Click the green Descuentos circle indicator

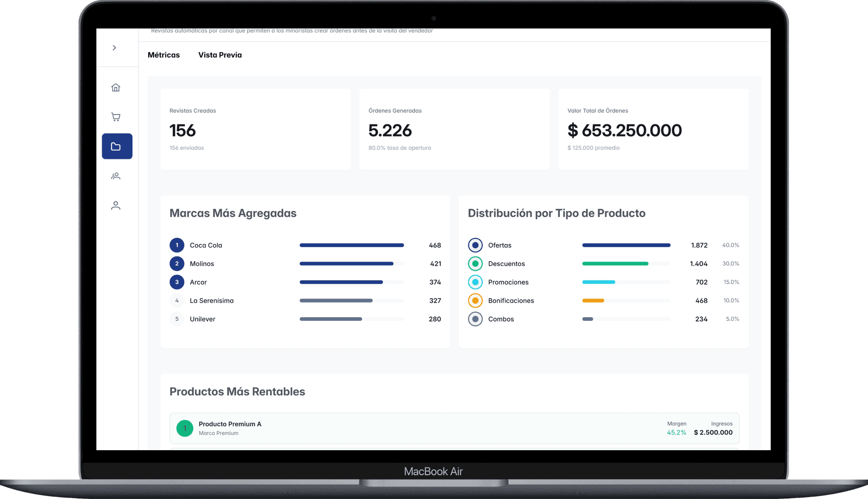(x=475, y=264)
